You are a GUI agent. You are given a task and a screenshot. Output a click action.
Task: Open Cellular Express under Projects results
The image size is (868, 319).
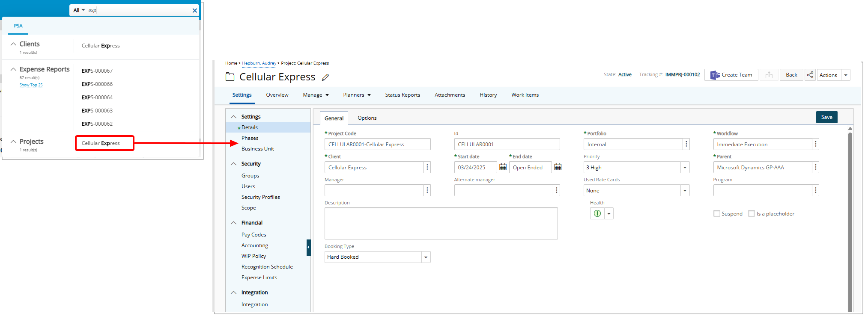click(101, 143)
